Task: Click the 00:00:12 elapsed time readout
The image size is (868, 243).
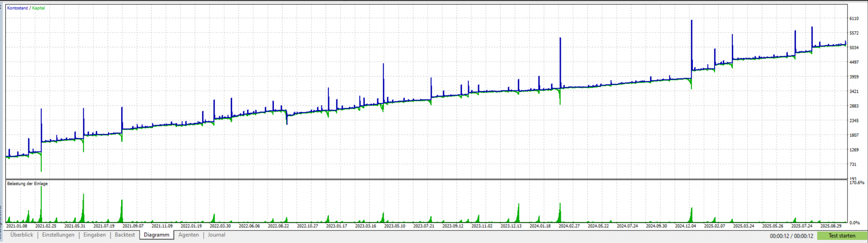Action: pos(779,236)
